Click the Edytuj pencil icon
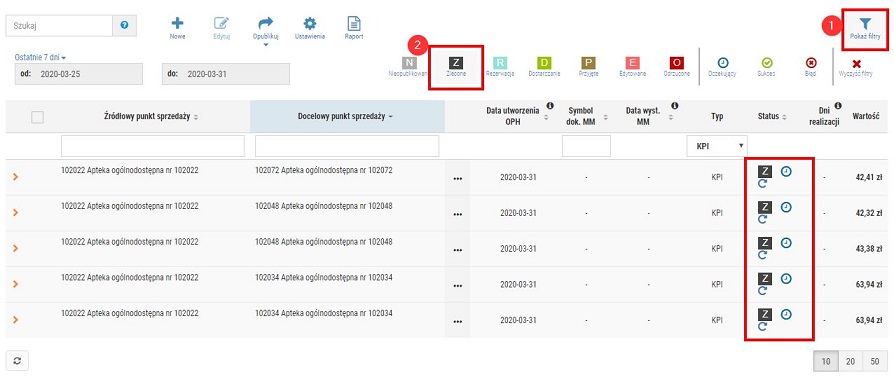The width and height of the screenshot is (894, 382). 221,23
